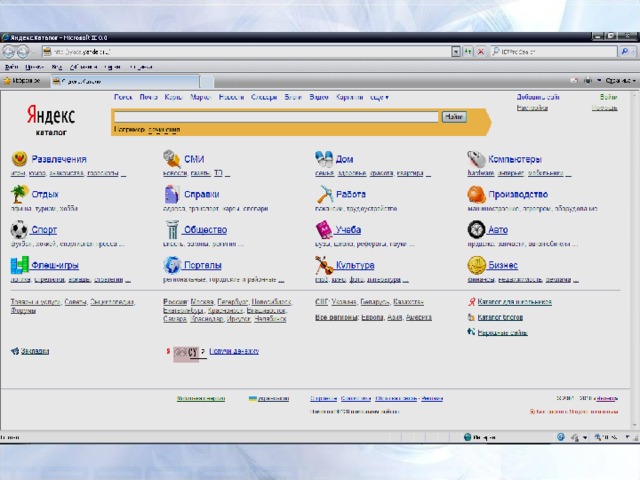Click the Общество column icon
This screenshot has width=640, height=480.
tap(172, 229)
